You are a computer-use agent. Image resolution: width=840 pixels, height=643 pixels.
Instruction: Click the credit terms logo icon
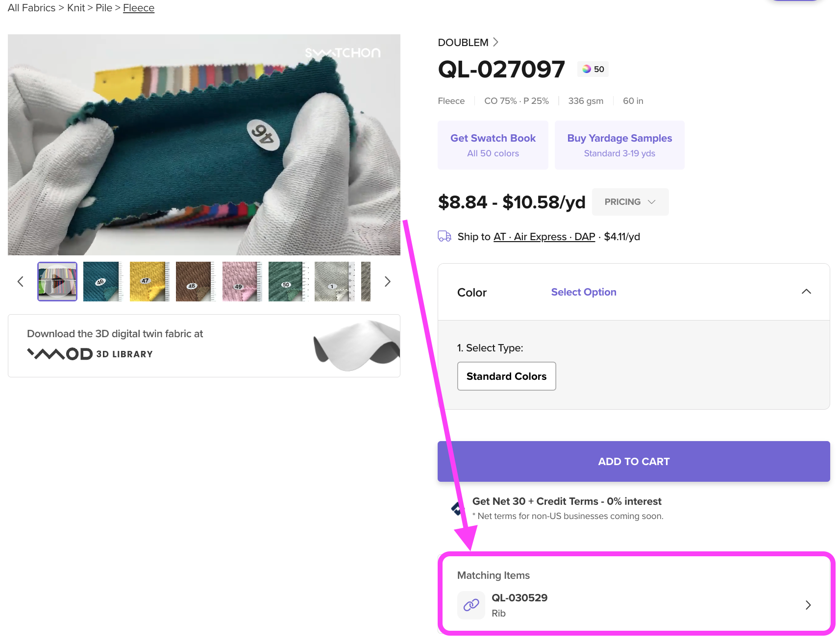click(457, 509)
